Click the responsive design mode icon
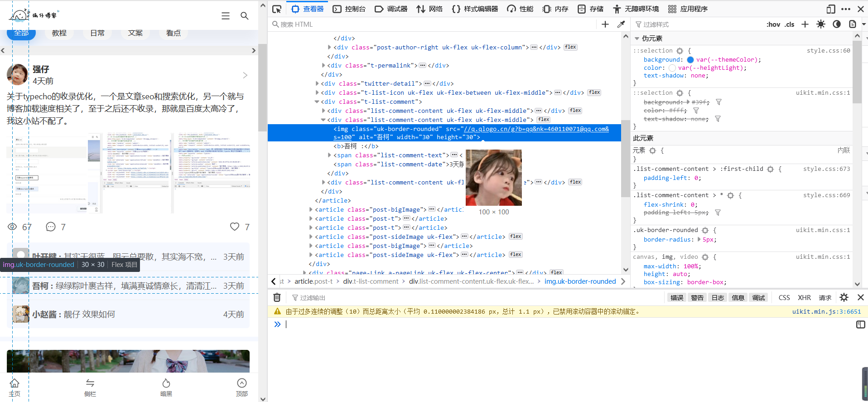 (x=830, y=9)
